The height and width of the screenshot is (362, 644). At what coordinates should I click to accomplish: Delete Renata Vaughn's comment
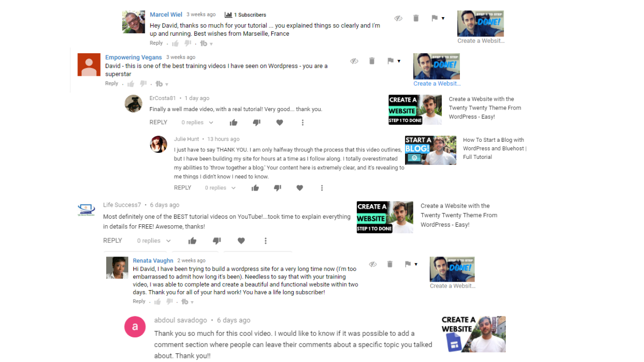[390, 264]
